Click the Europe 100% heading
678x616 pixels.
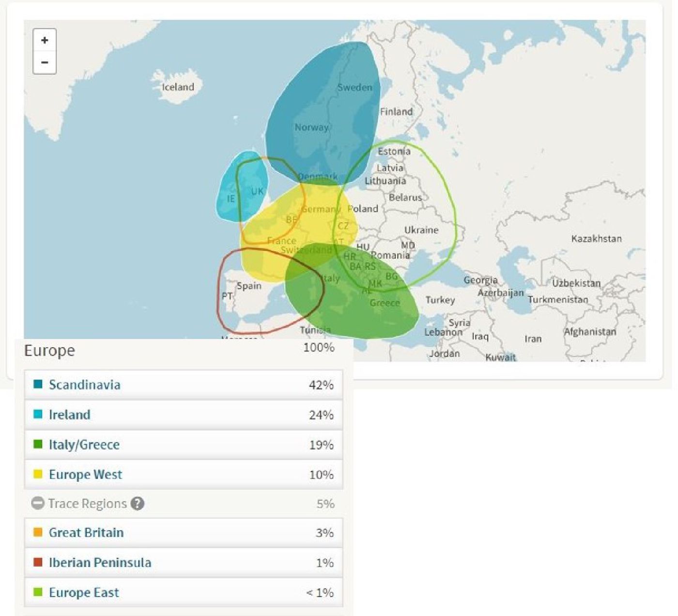pos(49,351)
